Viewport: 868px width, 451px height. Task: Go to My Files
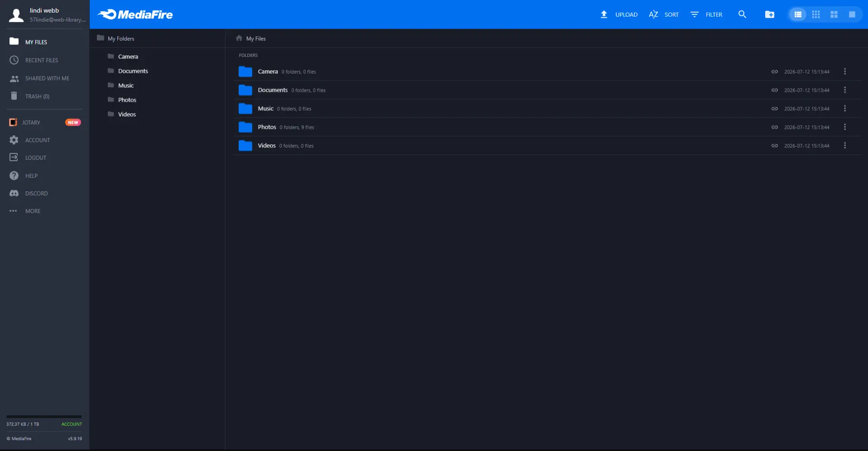29,42
